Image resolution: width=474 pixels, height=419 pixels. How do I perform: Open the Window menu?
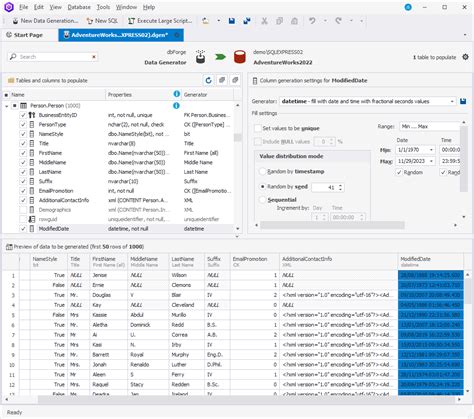pyautogui.click(x=126, y=7)
